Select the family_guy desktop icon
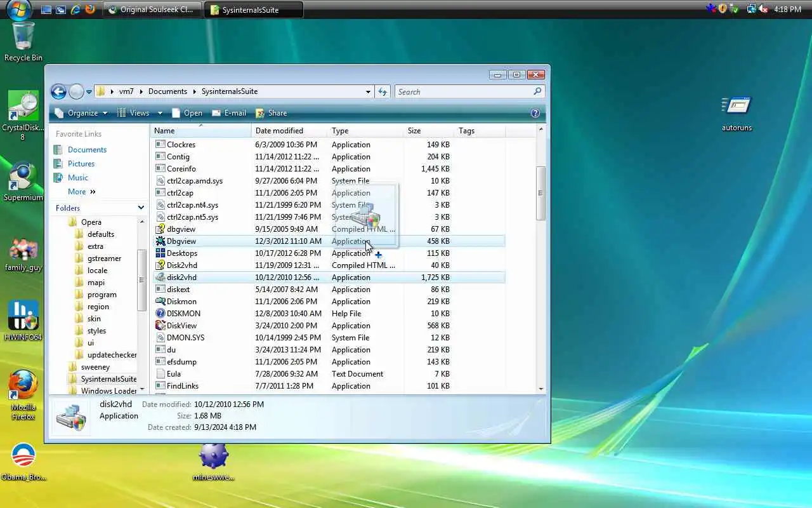 point(23,255)
